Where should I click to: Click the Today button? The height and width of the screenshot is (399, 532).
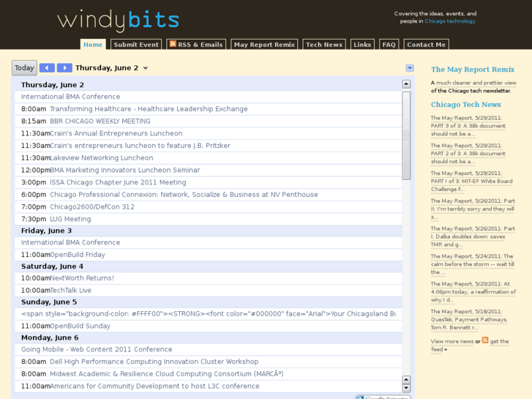click(x=24, y=68)
